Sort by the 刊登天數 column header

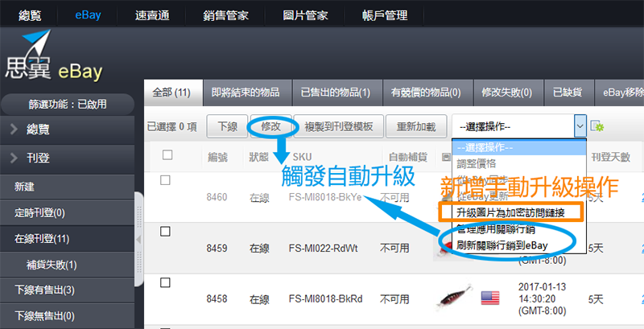coord(611,157)
